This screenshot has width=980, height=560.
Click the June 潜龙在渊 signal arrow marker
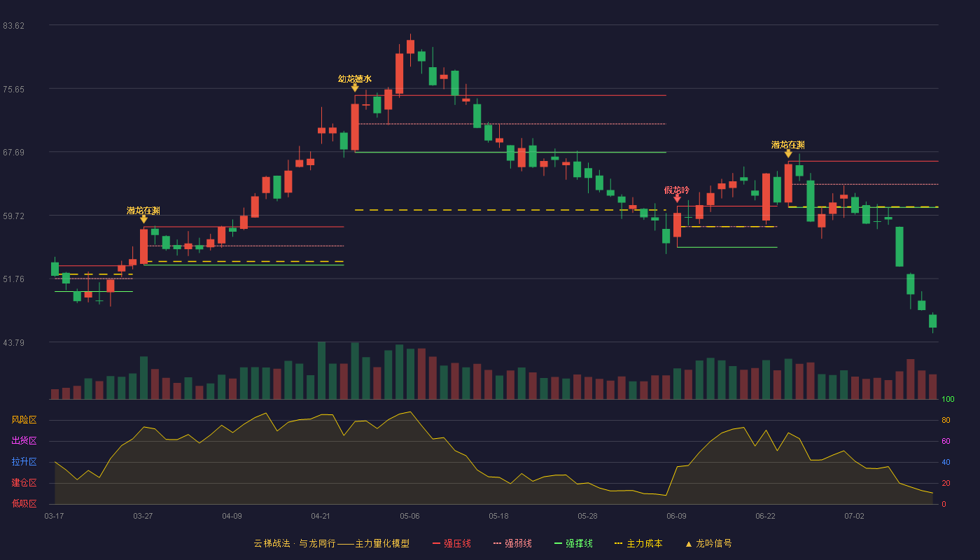coord(788,153)
